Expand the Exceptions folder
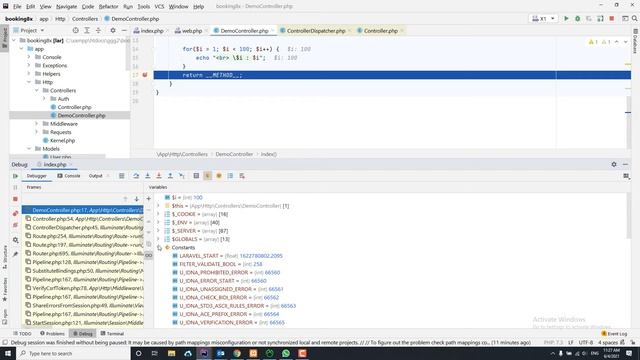Image resolution: width=640 pixels, height=360 pixels. [29, 65]
